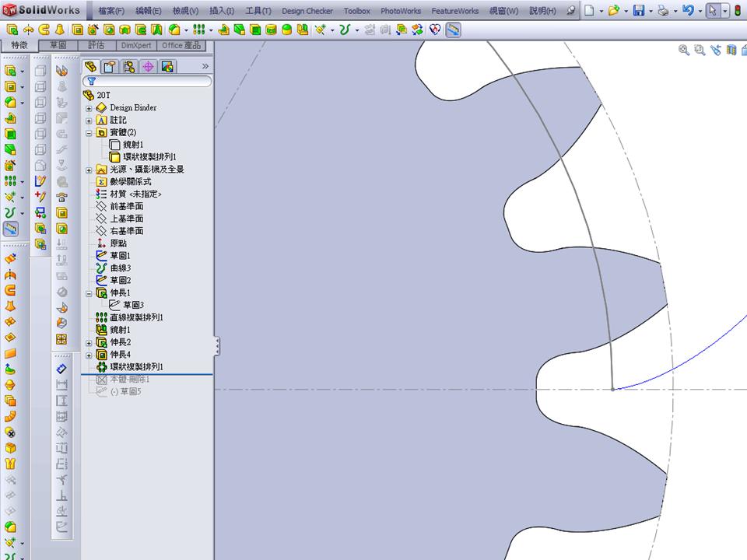747x560 pixels.
Task: Collapse the 伸長1 feature node
Action: pos(89,294)
